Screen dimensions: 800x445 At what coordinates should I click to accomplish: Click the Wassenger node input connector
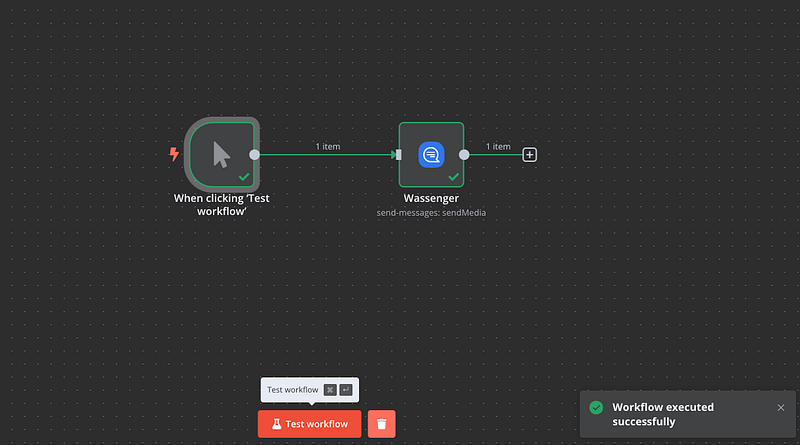[x=399, y=154]
